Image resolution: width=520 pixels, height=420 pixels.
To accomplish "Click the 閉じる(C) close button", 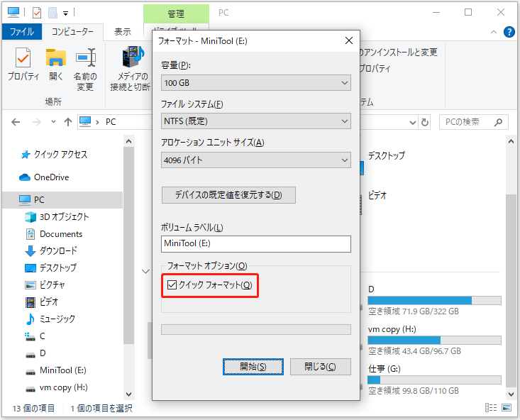I will 321,367.
